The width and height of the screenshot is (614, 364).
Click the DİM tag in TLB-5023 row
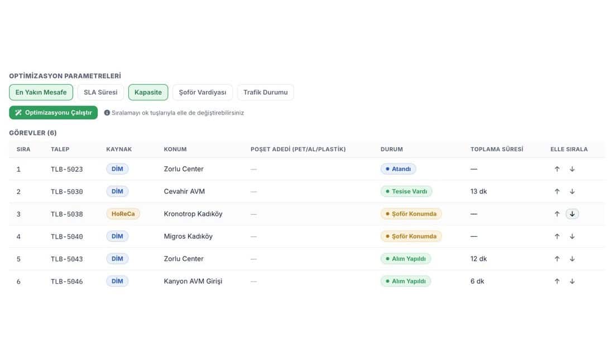tap(117, 169)
